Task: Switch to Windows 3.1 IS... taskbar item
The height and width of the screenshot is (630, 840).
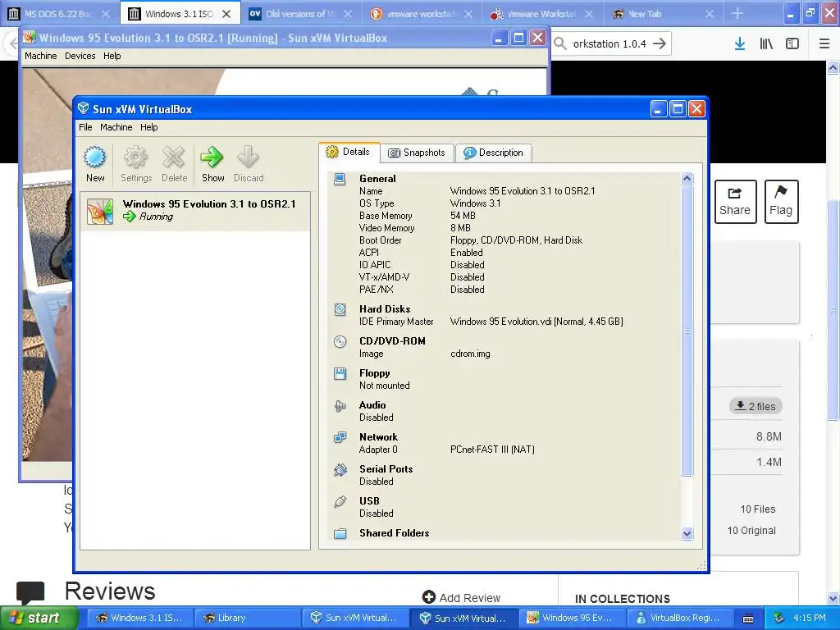Action: coord(140,619)
